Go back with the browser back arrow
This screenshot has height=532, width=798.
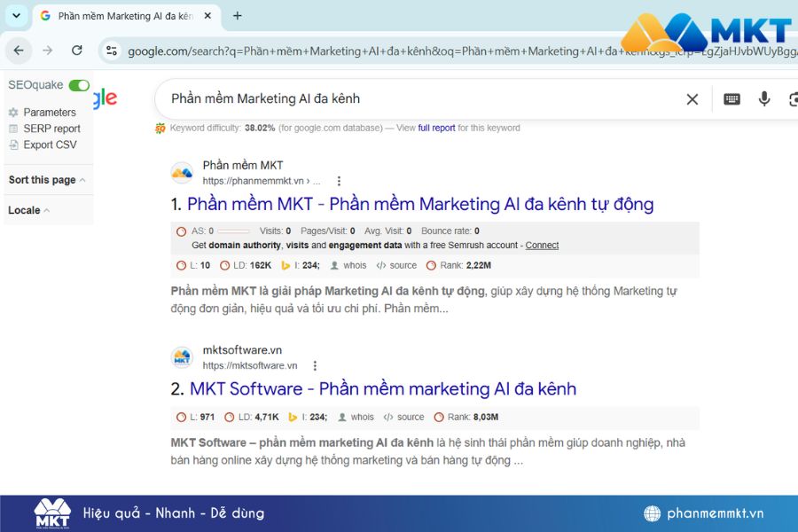coord(19,51)
